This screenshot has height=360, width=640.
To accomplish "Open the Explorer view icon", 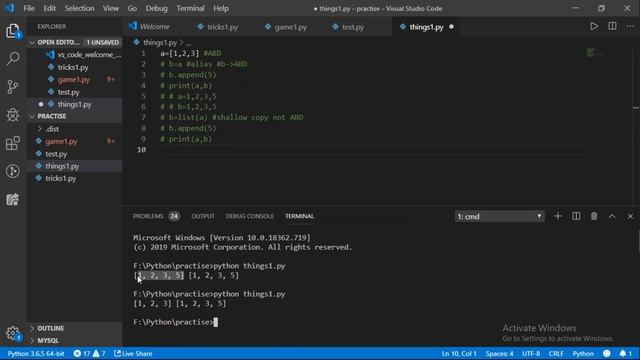I will [13, 31].
